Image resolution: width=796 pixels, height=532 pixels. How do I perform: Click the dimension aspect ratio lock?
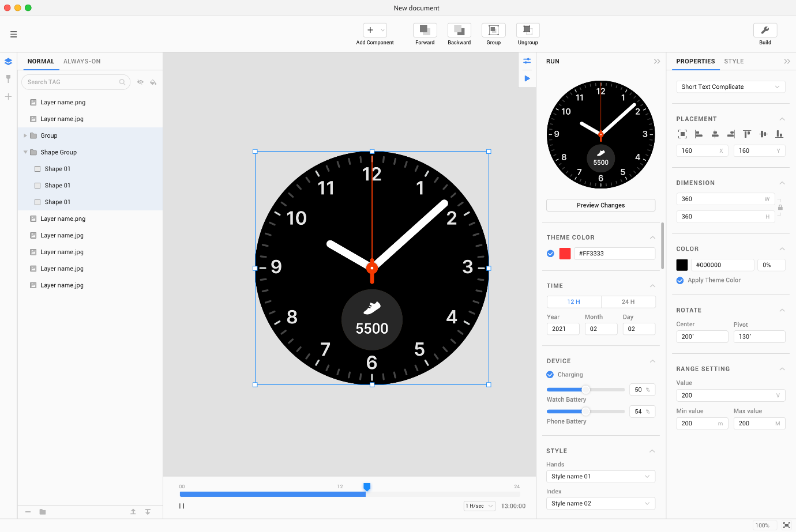tap(780, 207)
